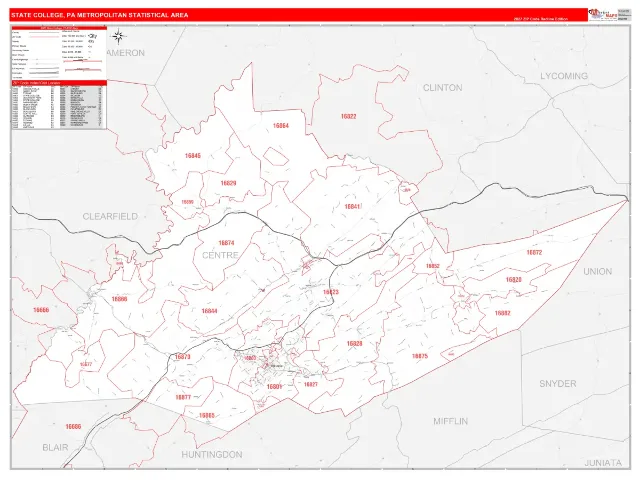
Task: Select ZIP code label 16844
Action: 209,311
